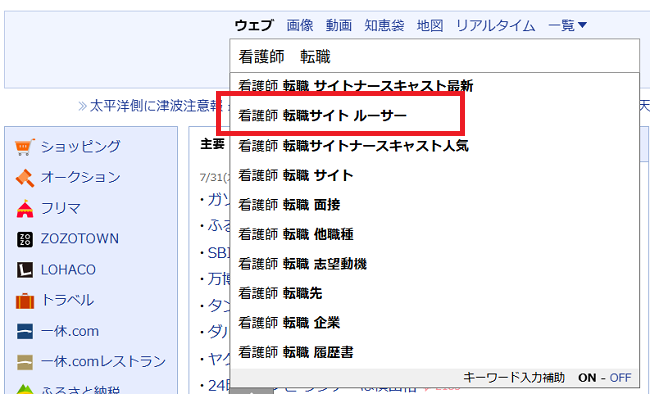Image resolution: width=650 pixels, height=394 pixels.
Task: Click the Furima tent icon
Action: pyautogui.click(x=24, y=208)
